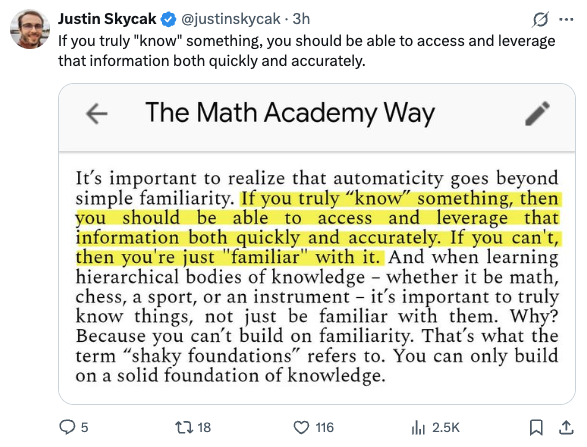Image resolution: width=587 pixels, height=447 pixels.
Task: Click the 116 likes count
Action: click(324, 427)
